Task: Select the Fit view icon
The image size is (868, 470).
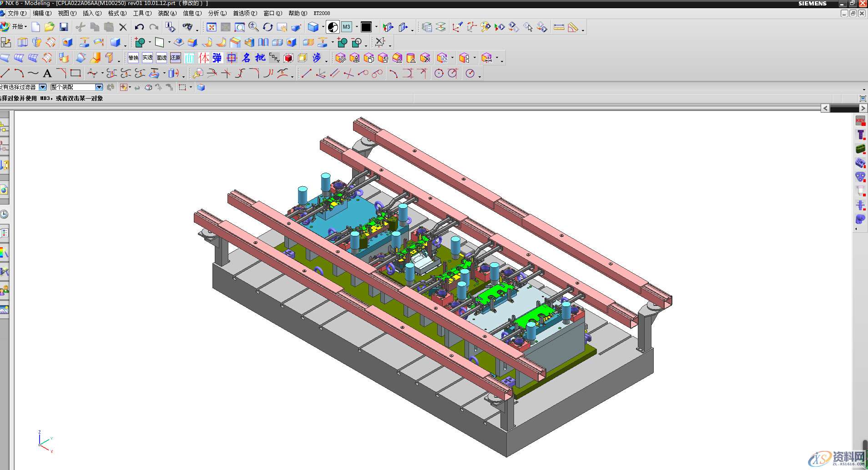Action: tap(212, 27)
